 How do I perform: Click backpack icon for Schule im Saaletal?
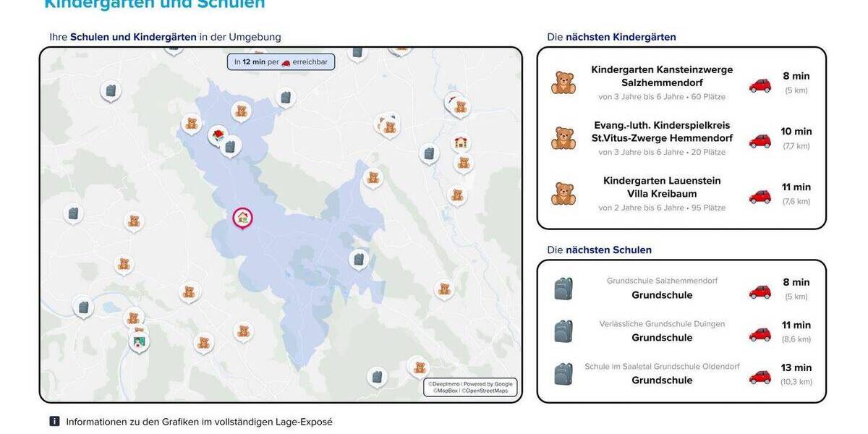coord(563,374)
